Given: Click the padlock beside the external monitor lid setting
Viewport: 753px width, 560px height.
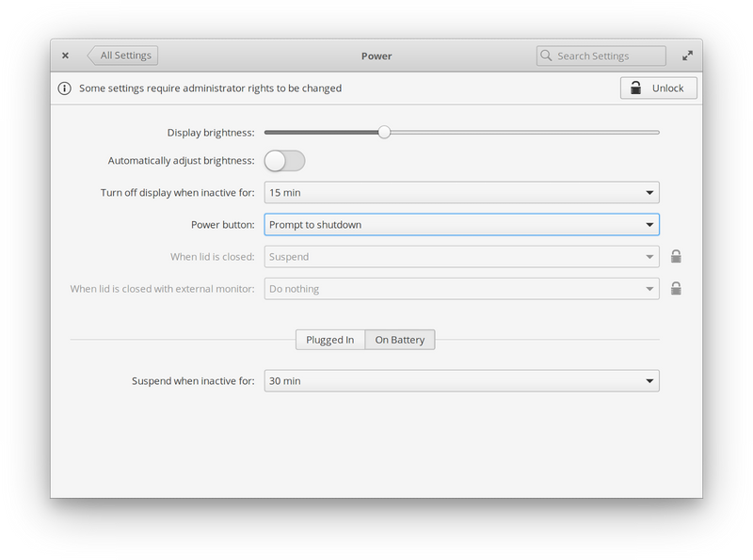Looking at the screenshot, I should tap(676, 289).
